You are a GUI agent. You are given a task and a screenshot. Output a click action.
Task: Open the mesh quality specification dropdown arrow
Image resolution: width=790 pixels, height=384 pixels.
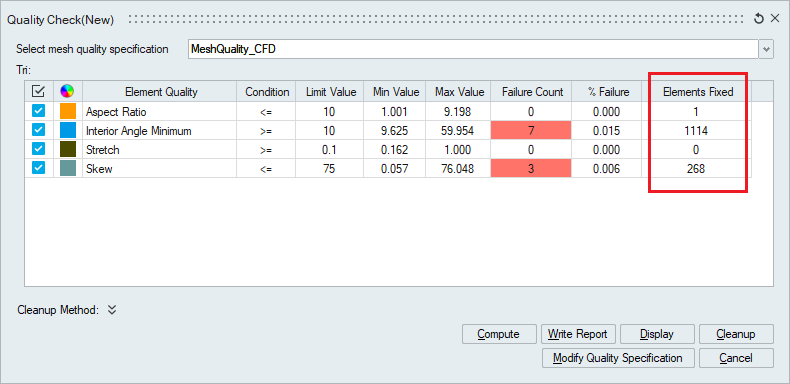[x=766, y=49]
